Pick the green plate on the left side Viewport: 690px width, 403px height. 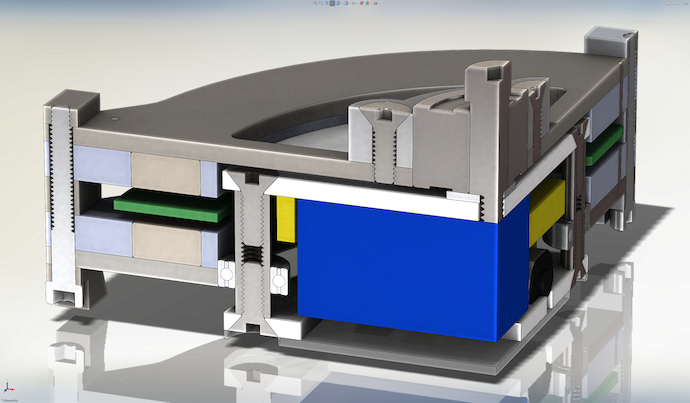click(x=168, y=205)
